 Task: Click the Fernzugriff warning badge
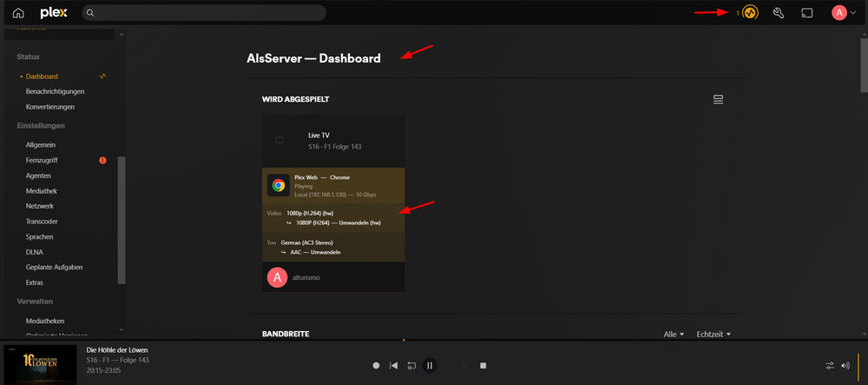tap(102, 160)
